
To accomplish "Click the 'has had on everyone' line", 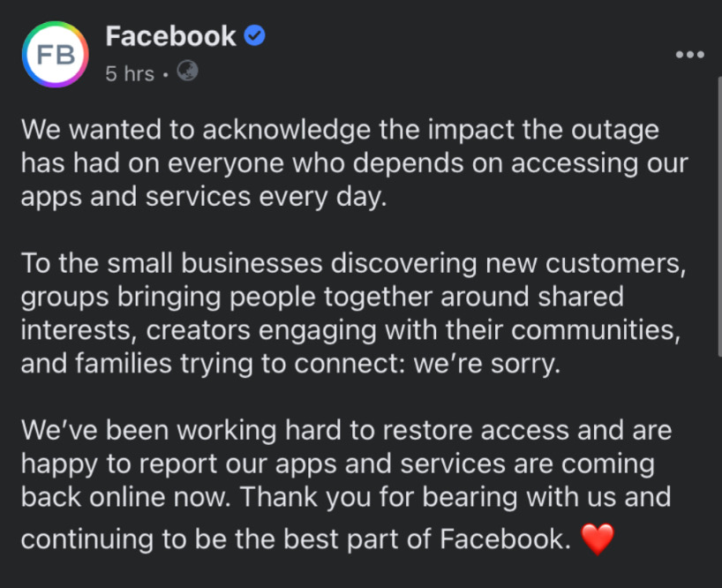I will [355, 164].
